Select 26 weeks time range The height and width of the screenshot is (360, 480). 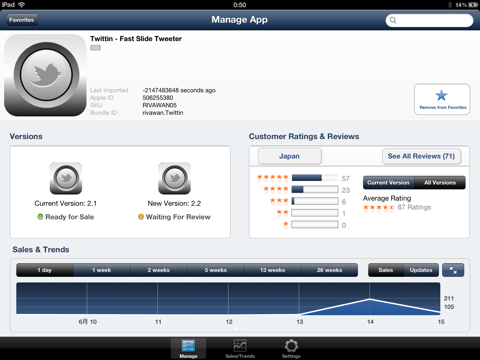click(330, 270)
